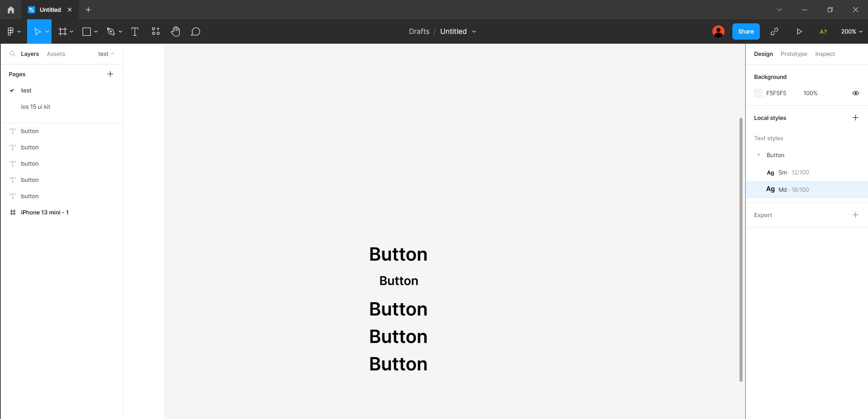
Task: Click the blue Share button
Action: point(746,32)
